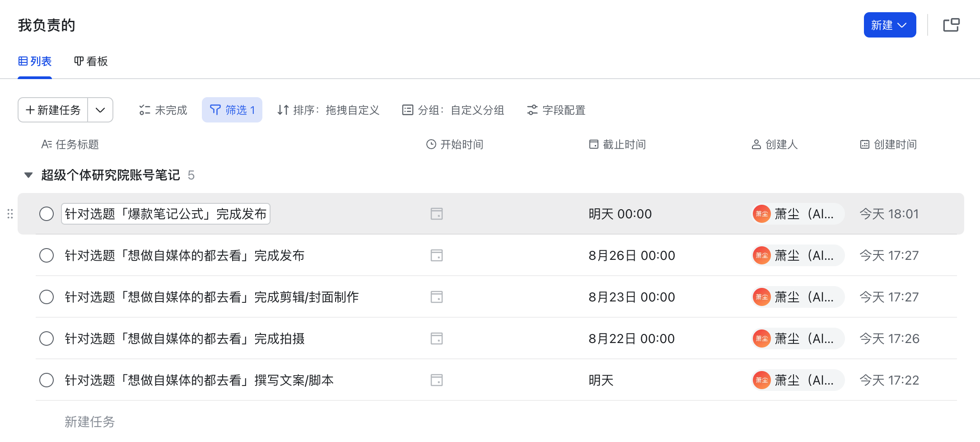Click the 创建时间 column header
The width and height of the screenshot is (980, 442).
(x=888, y=144)
